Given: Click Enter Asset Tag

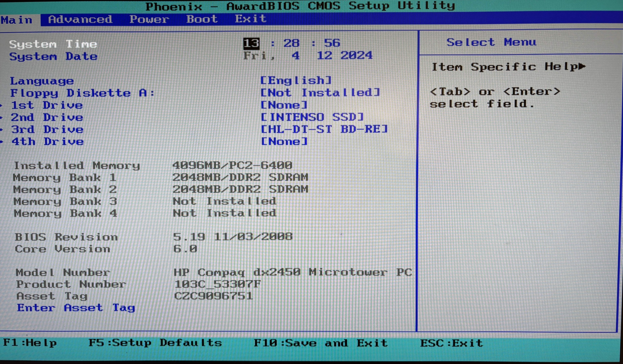Looking at the screenshot, I should tap(76, 308).
